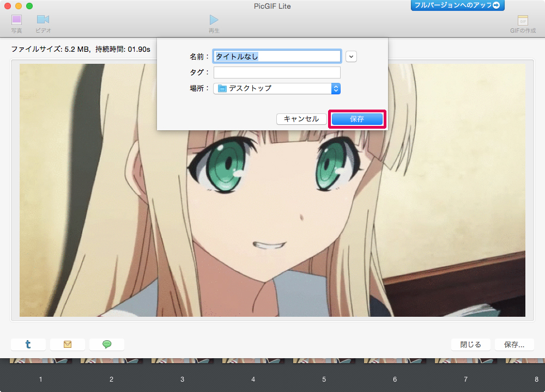Share the GIF to Tumblr
Viewport: 545px width, 392px height.
click(28, 345)
